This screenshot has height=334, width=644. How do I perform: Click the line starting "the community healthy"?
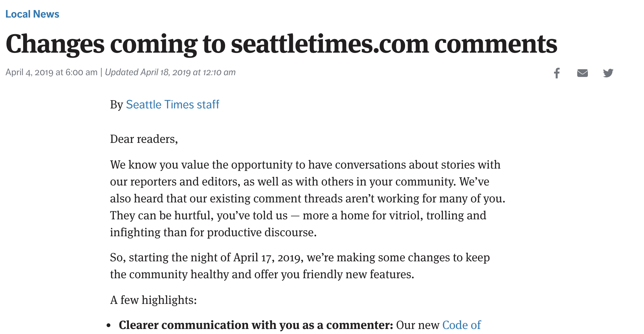(x=262, y=274)
